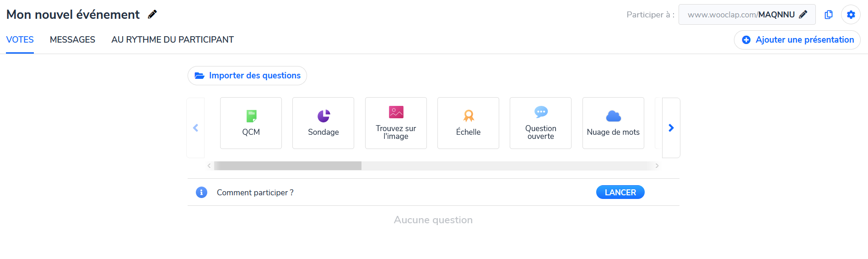Click the LANCER button
The image size is (868, 259).
(x=620, y=192)
